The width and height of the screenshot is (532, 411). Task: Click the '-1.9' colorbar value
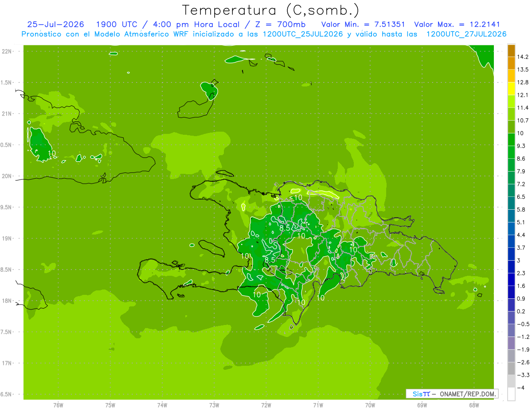point(523,349)
